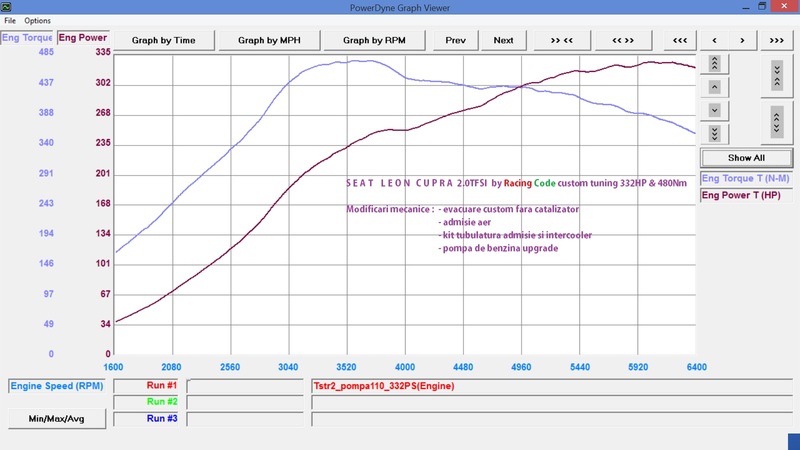
Task: Pan graph right with > button
Action: [742, 40]
